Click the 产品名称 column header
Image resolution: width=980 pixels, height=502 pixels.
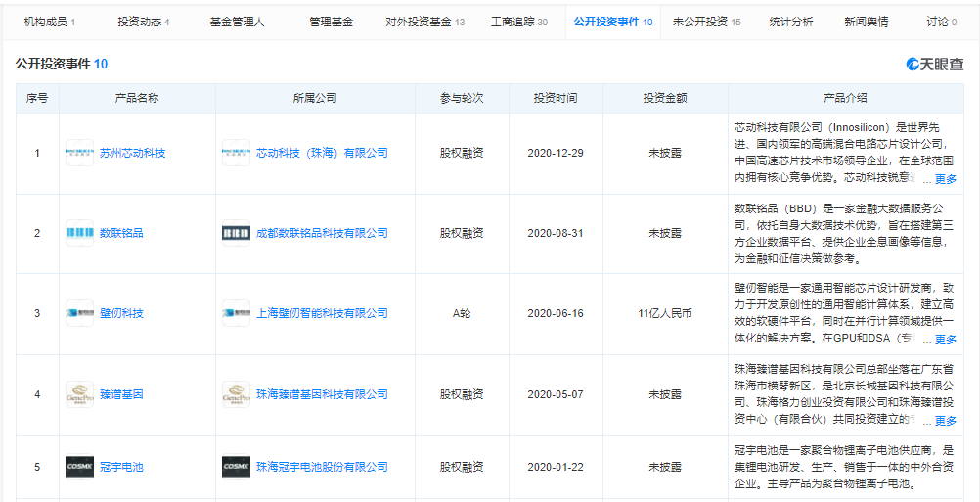(x=138, y=98)
